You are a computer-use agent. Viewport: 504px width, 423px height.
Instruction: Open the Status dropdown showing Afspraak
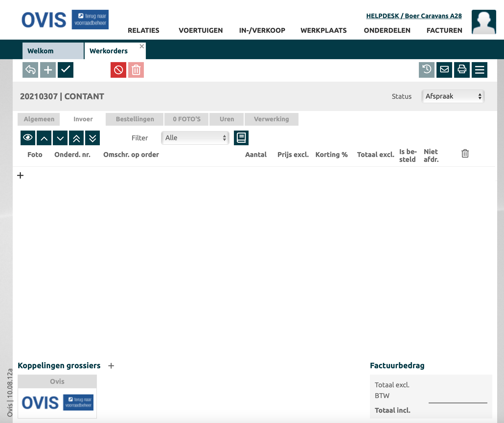[453, 96]
